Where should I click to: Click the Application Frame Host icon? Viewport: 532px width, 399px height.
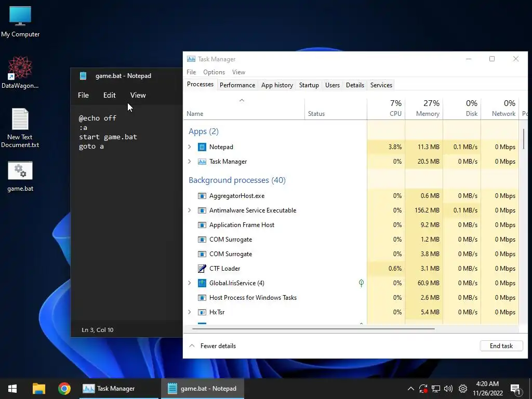pos(202,225)
